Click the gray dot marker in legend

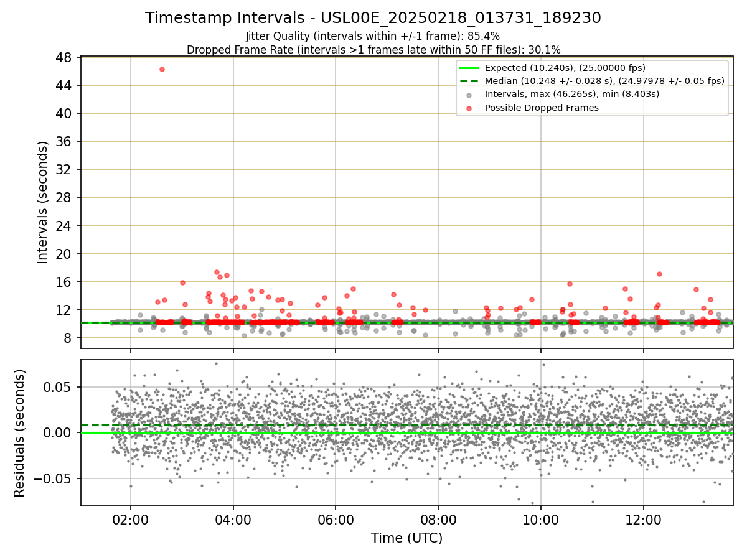469,95
